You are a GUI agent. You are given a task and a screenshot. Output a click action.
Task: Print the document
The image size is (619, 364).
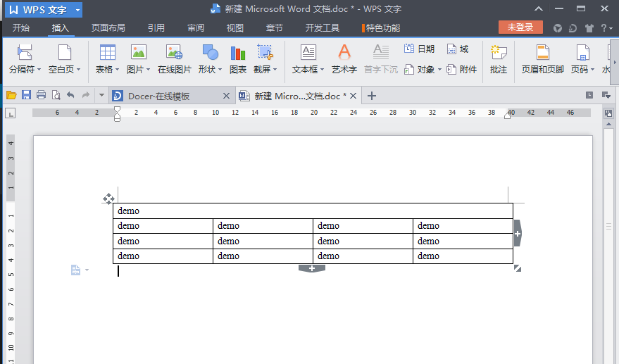[41, 95]
